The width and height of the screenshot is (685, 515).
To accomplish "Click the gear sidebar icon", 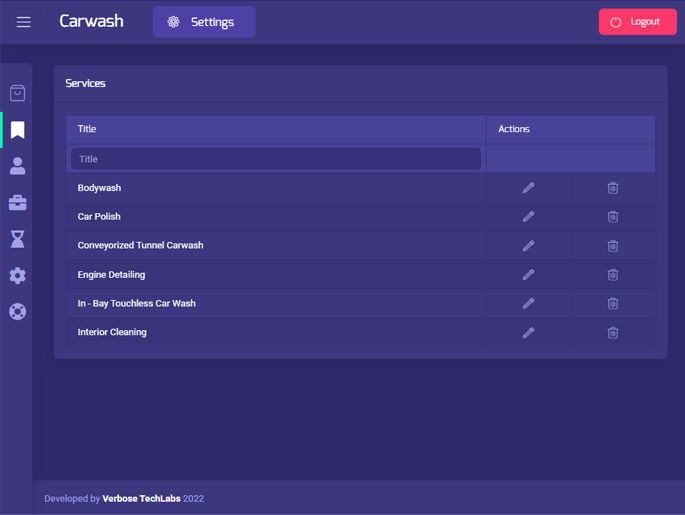I will click(x=17, y=275).
